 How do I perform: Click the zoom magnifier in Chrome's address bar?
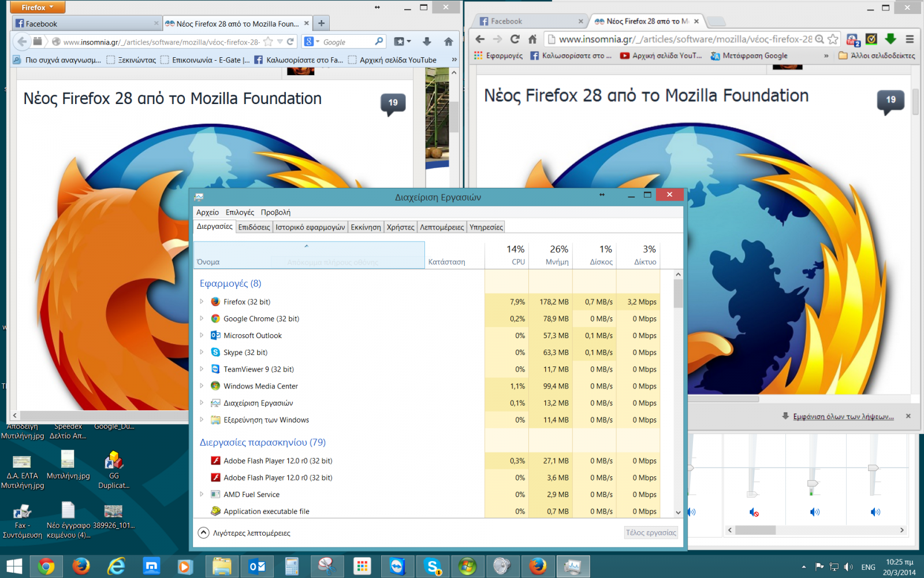(819, 39)
